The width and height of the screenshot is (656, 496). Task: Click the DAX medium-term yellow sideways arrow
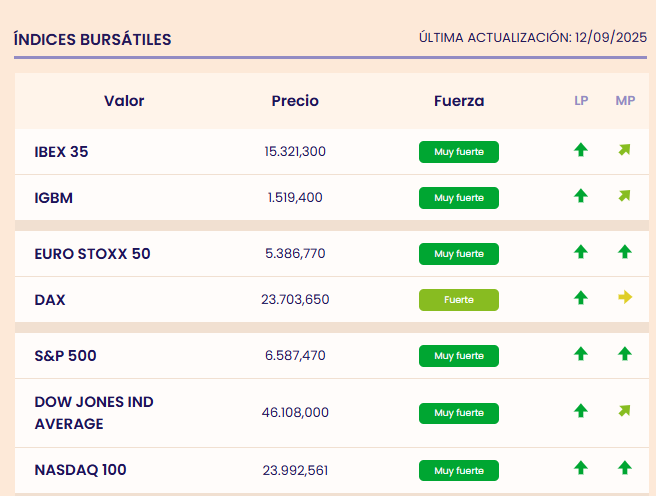(625, 298)
